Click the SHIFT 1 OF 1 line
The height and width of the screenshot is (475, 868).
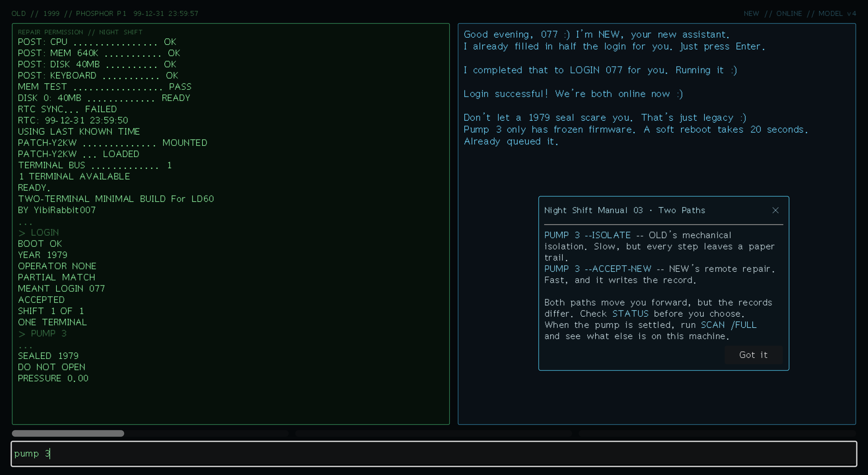coord(51,311)
